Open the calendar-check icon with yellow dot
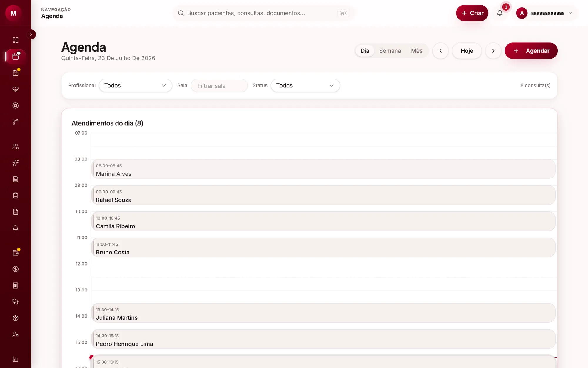This screenshot has height=368, width=588. point(16,73)
